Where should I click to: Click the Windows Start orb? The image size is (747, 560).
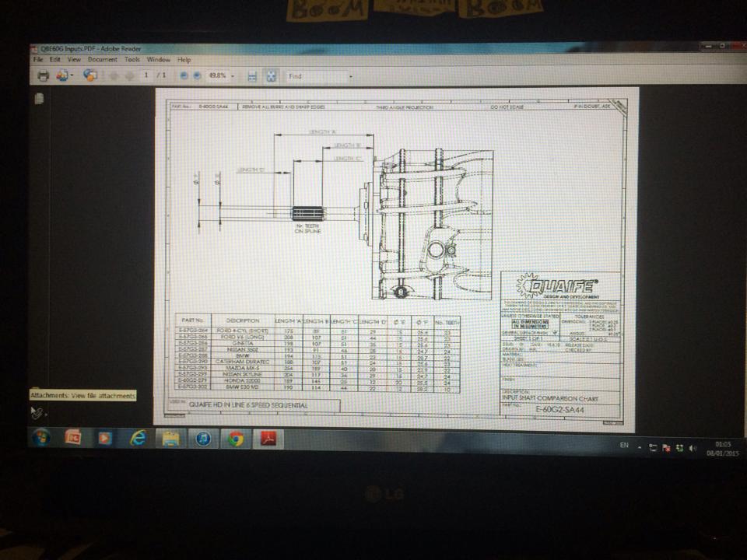pyautogui.click(x=41, y=438)
